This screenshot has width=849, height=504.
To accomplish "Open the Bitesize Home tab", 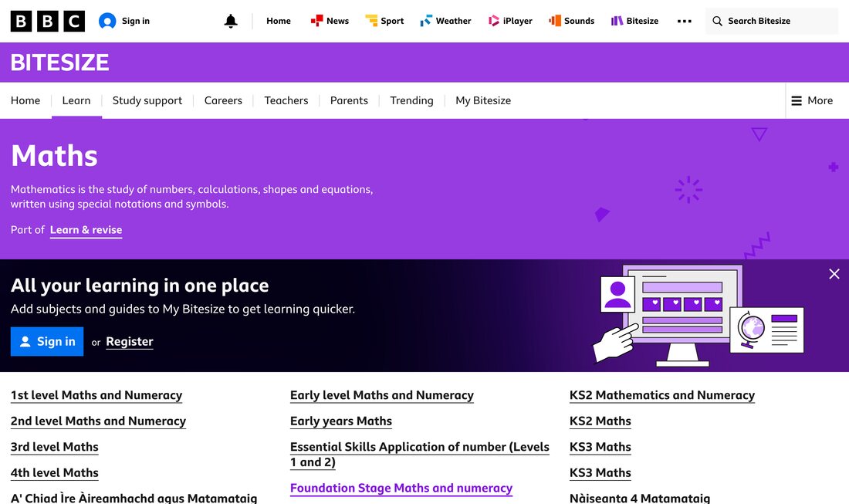I will [25, 100].
